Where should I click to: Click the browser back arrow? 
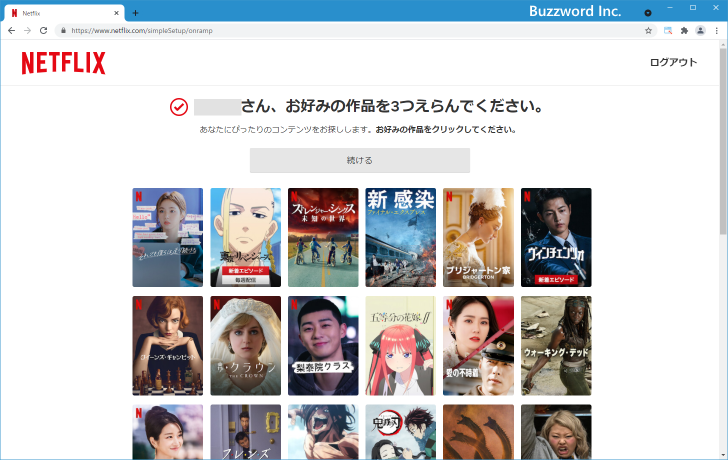click(x=12, y=31)
